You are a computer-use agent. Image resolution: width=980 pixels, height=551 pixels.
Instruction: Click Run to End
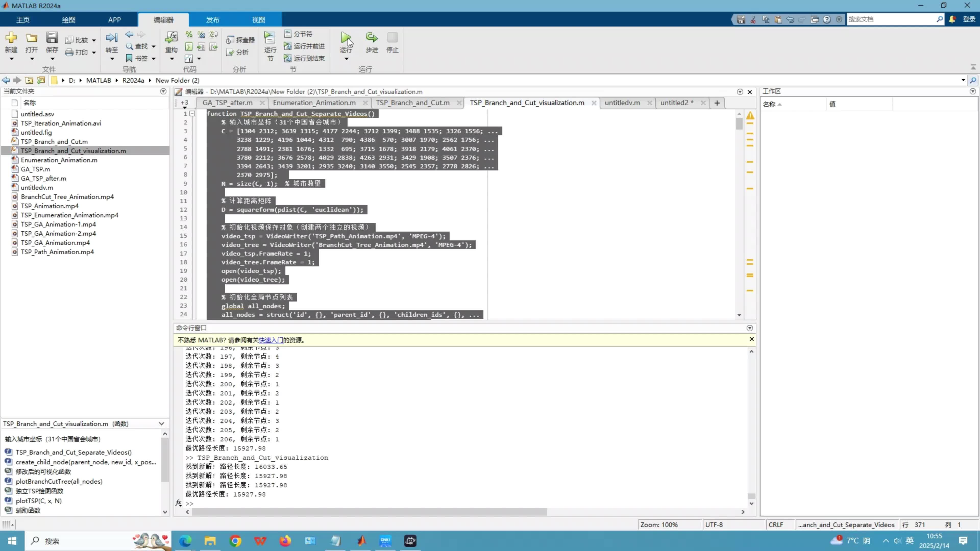pyautogui.click(x=304, y=58)
